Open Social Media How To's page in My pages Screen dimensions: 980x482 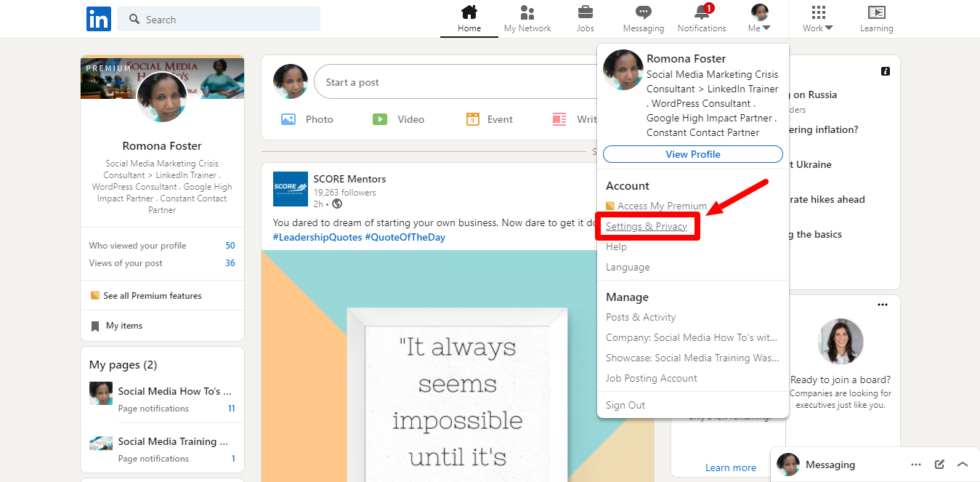click(174, 391)
